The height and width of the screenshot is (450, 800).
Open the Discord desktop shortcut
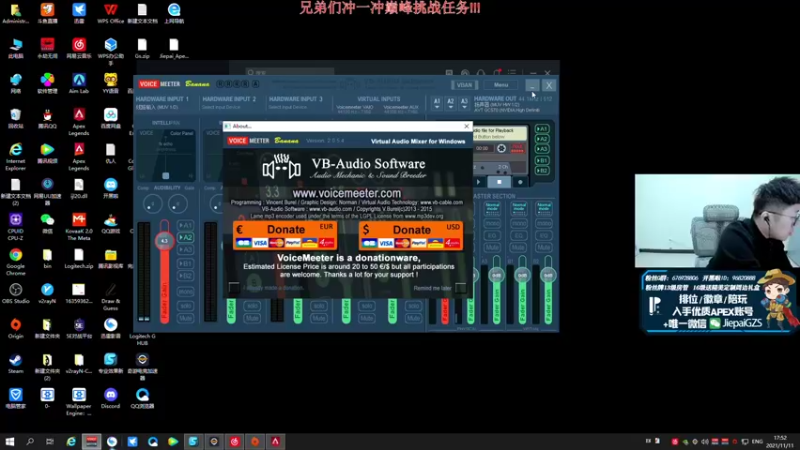(x=110, y=398)
